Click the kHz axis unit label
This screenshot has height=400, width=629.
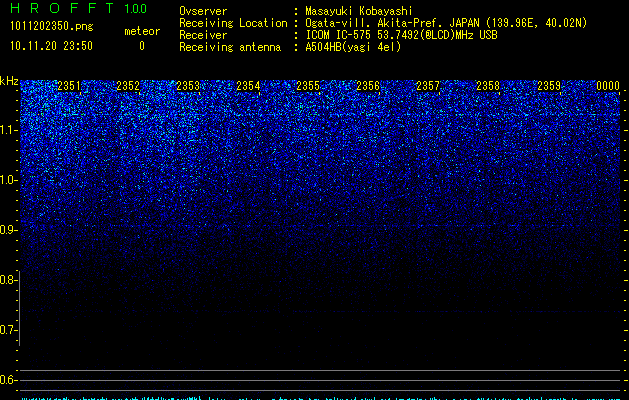pos(9,81)
